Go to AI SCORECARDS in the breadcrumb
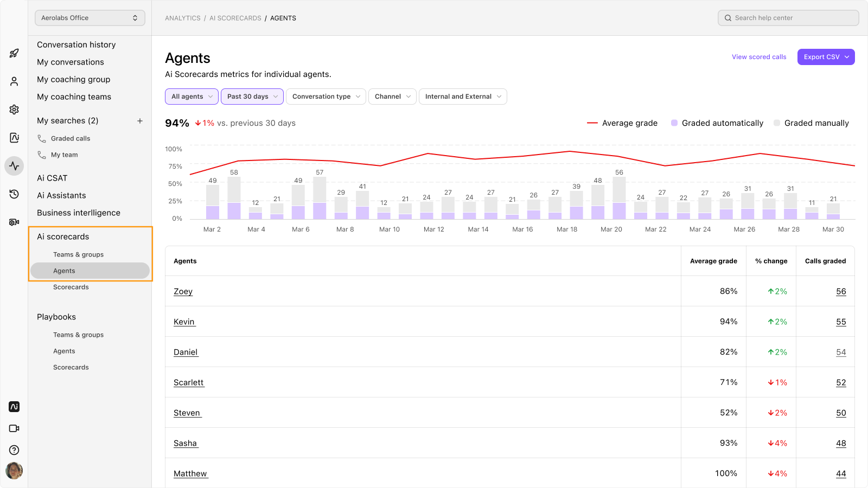The width and height of the screenshot is (868, 488). (x=235, y=18)
